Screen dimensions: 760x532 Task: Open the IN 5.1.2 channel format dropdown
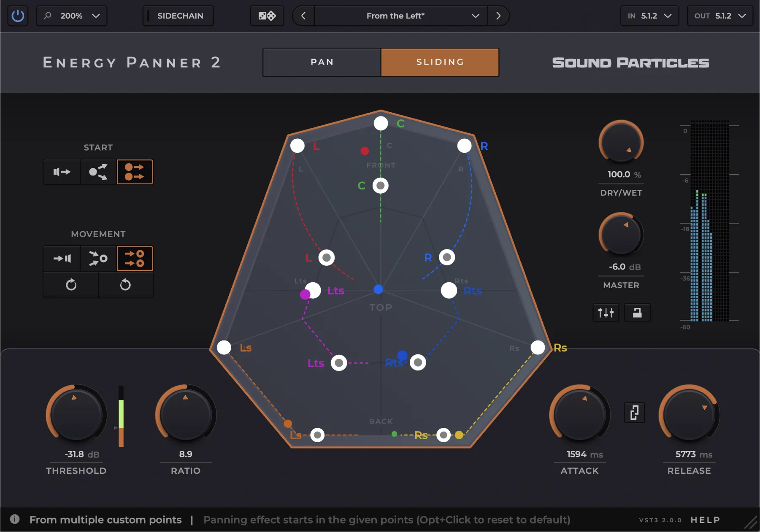pos(649,16)
